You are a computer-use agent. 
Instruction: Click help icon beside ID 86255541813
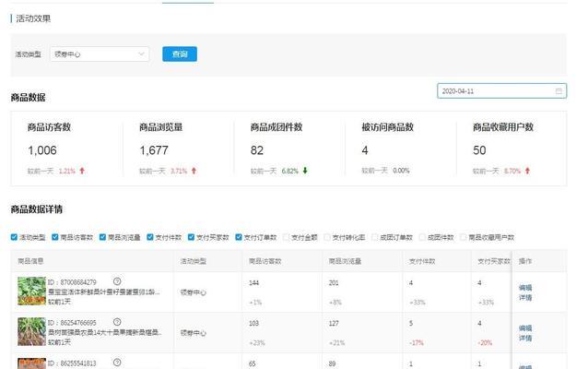(117, 363)
